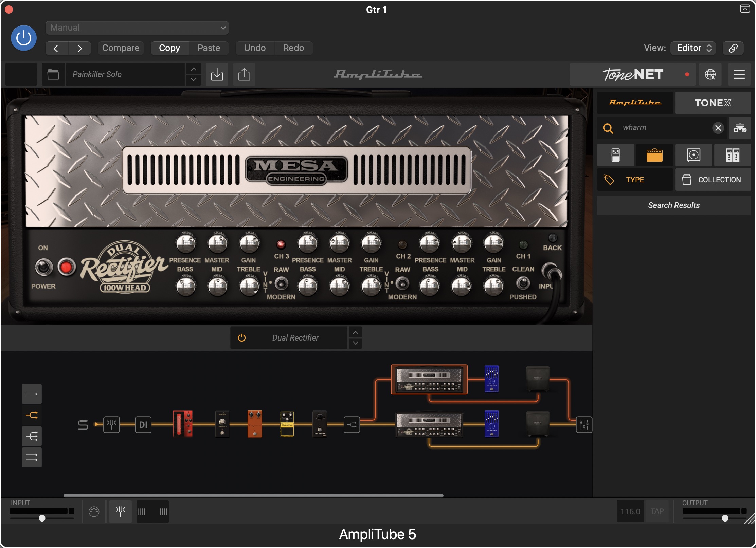Switch to the TONEX tab
Screen dimensions: 756x548
pyautogui.click(x=713, y=103)
